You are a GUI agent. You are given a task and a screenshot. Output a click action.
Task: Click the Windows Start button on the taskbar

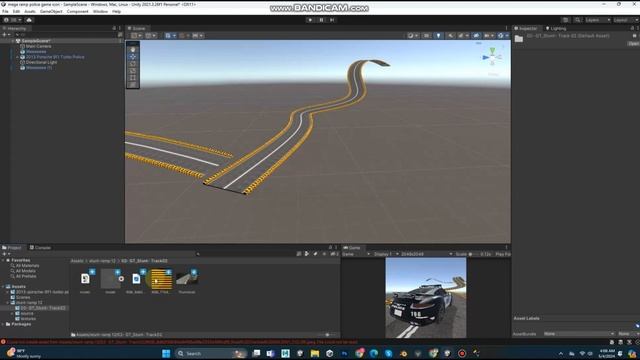(x=166, y=353)
